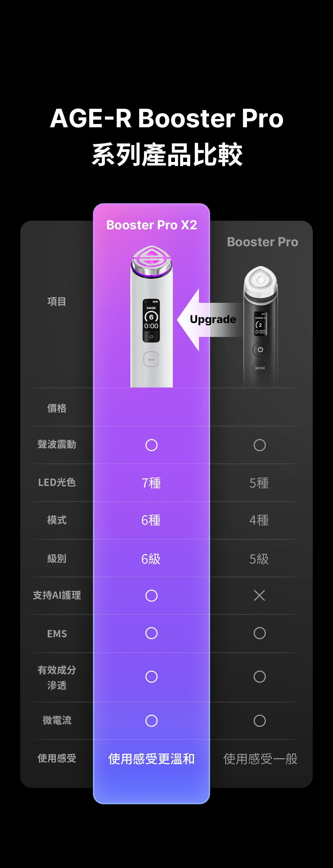Select the Booster Pro column header
Image resolution: width=333 pixels, height=868 pixels.
263,242
